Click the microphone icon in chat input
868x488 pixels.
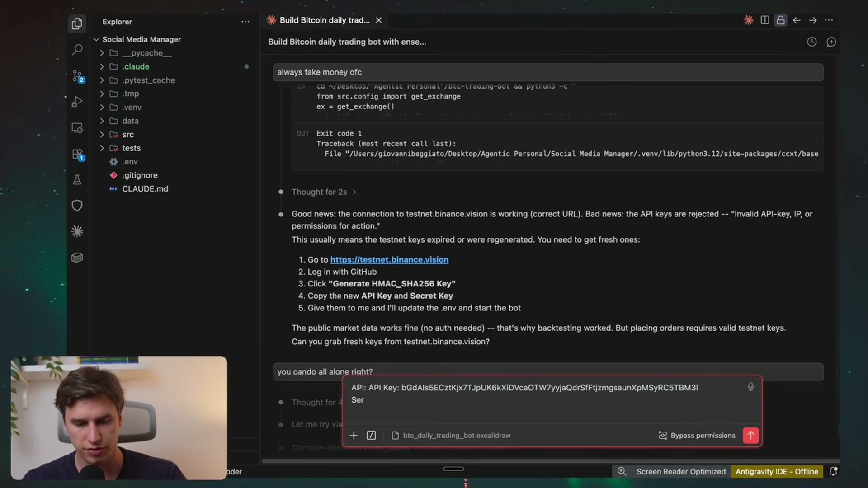coord(751,387)
